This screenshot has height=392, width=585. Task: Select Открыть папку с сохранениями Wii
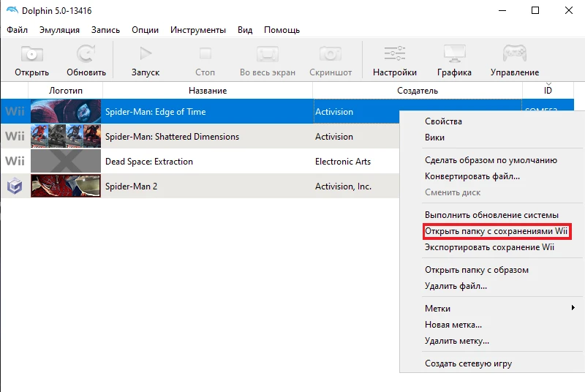click(x=496, y=232)
